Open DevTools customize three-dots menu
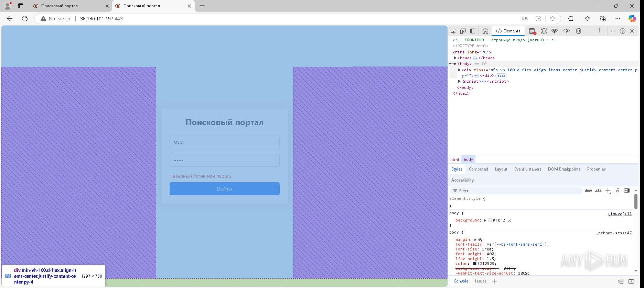The width and height of the screenshot is (644, 288). click(613, 31)
